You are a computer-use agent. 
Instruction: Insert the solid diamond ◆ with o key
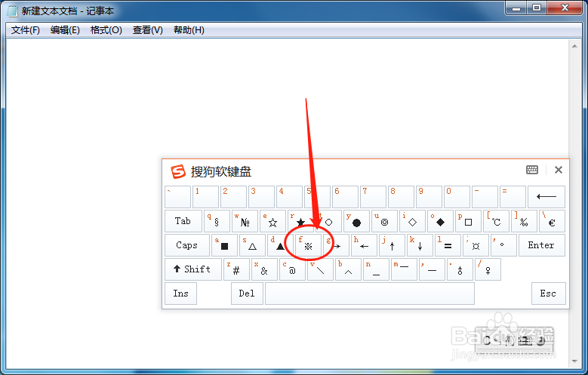point(440,221)
